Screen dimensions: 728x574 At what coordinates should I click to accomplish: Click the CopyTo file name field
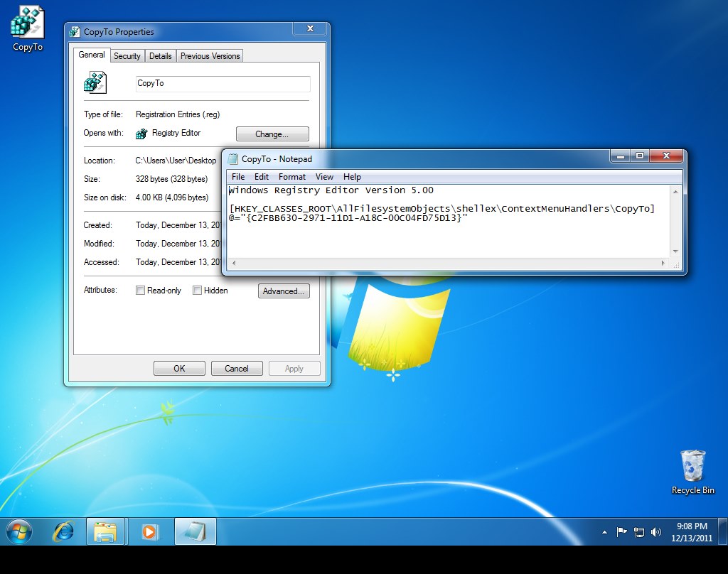pos(223,84)
